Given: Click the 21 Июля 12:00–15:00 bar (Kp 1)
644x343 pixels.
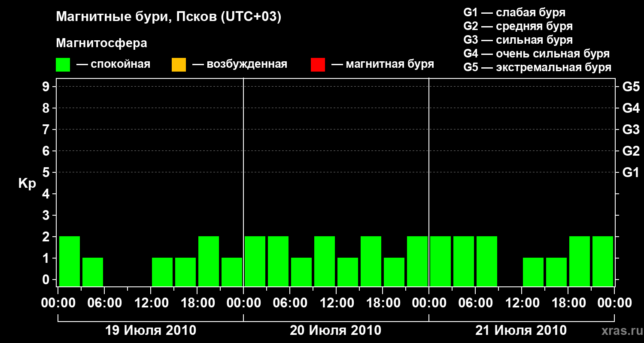Looking at the screenshot, I should pos(533,272).
